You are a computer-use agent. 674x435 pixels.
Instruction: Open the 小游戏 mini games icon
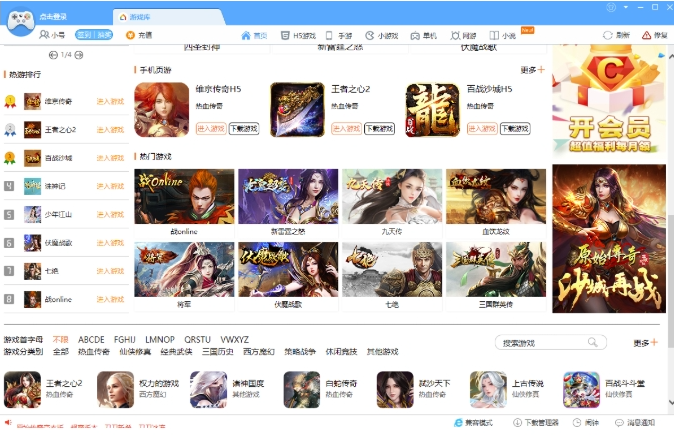[x=369, y=35]
